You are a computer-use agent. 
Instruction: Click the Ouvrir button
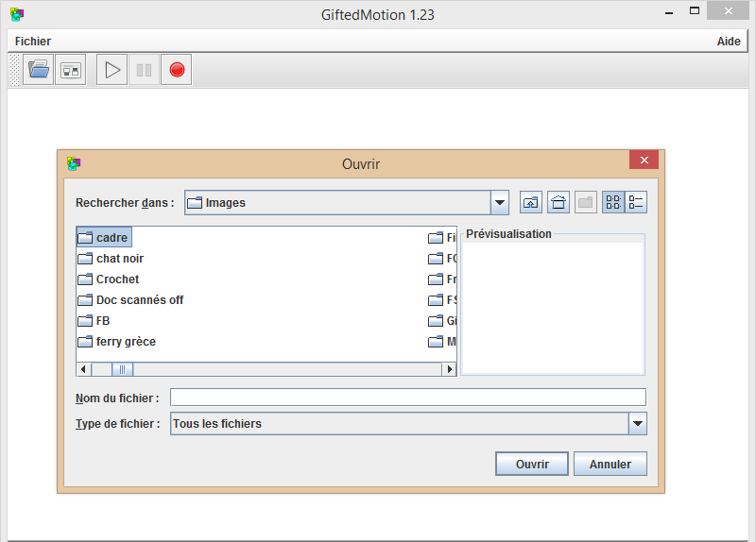click(x=532, y=465)
